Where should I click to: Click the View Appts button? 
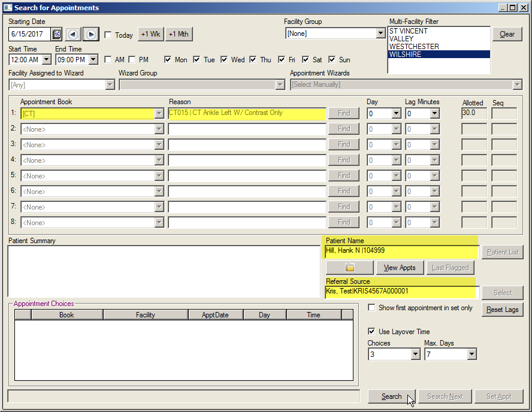click(x=400, y=268)
